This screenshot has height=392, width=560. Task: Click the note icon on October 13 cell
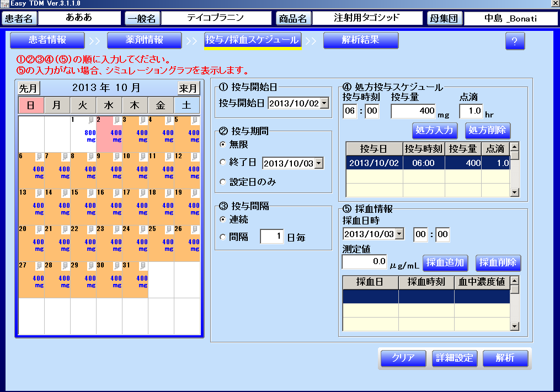(39, 193)
